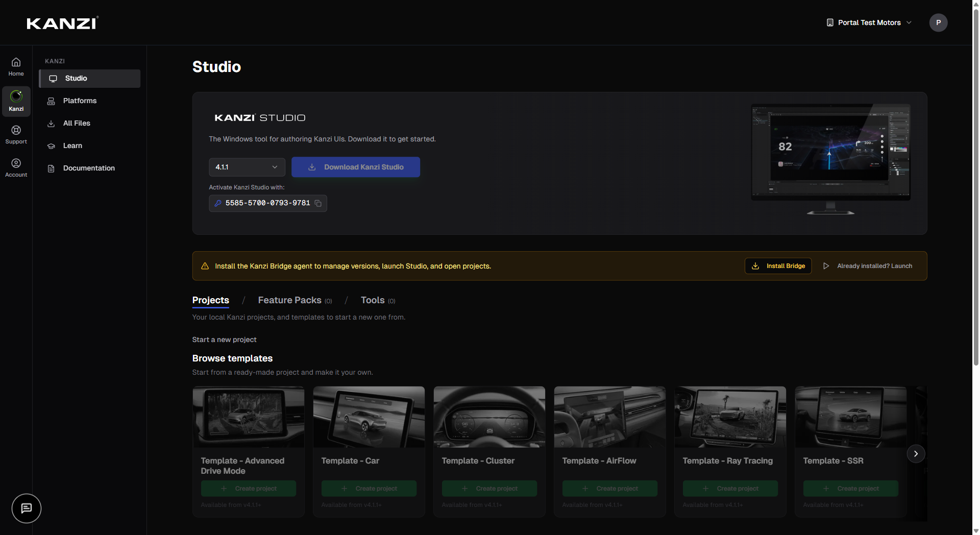Open Studio in the Kanzi menu
The image size is (980, 535).
click(x=90, y=79)
